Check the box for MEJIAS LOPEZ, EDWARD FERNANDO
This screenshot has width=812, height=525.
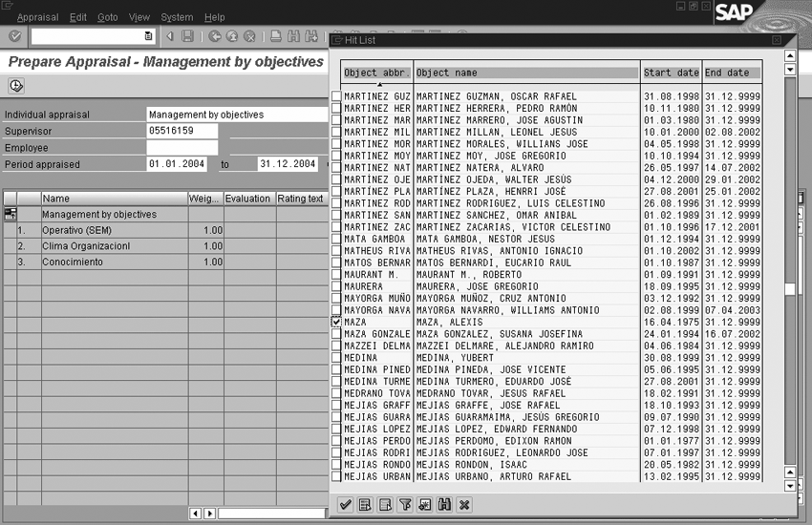coord(336,429)
